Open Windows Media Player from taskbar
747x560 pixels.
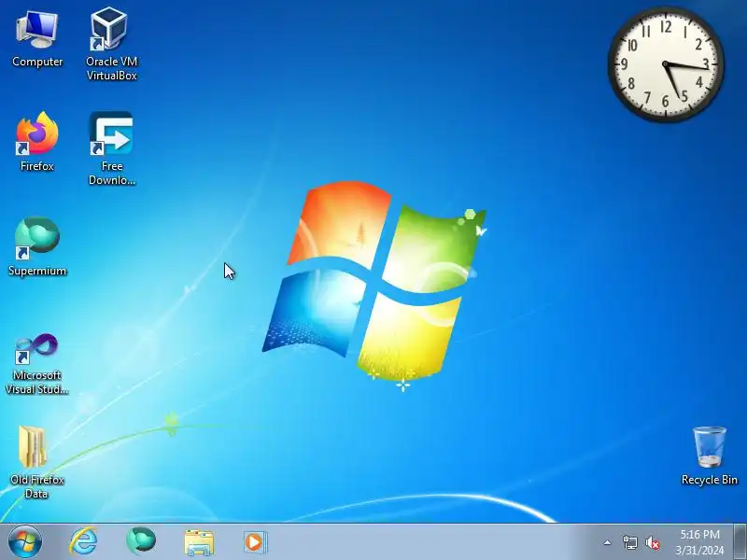[x=255, y=542]
